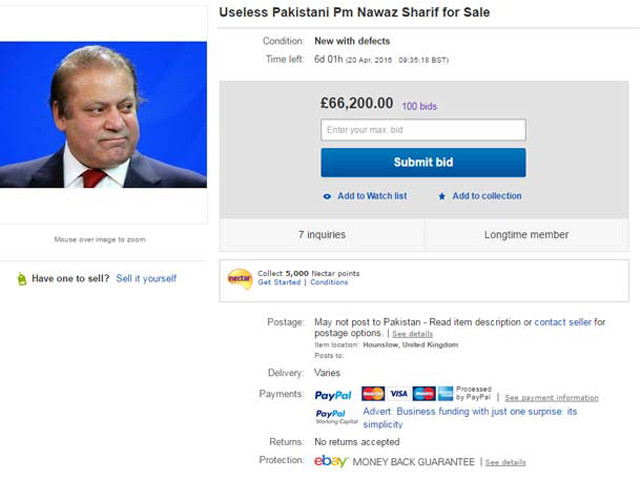The height and width of the screenshot is (480, 640).
Task: Click the PayPal logo in Payments
Action: [333, 395]
